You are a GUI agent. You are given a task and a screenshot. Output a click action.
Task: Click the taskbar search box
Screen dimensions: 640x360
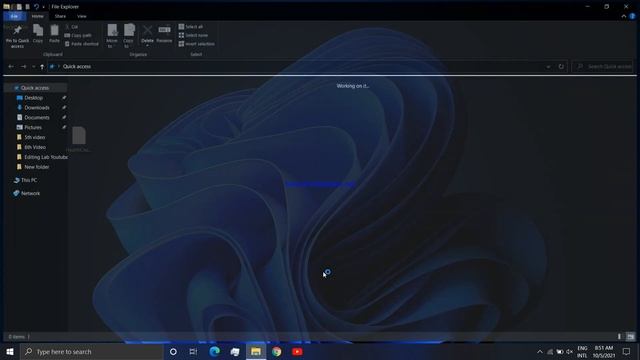91,351
